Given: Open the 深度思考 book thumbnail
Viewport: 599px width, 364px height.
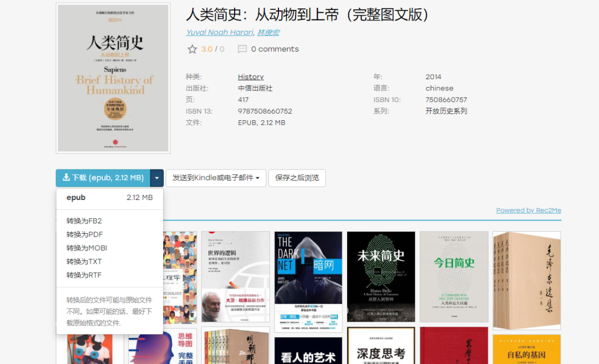Looking at the screenshot, I should click(x=381, y=345).
